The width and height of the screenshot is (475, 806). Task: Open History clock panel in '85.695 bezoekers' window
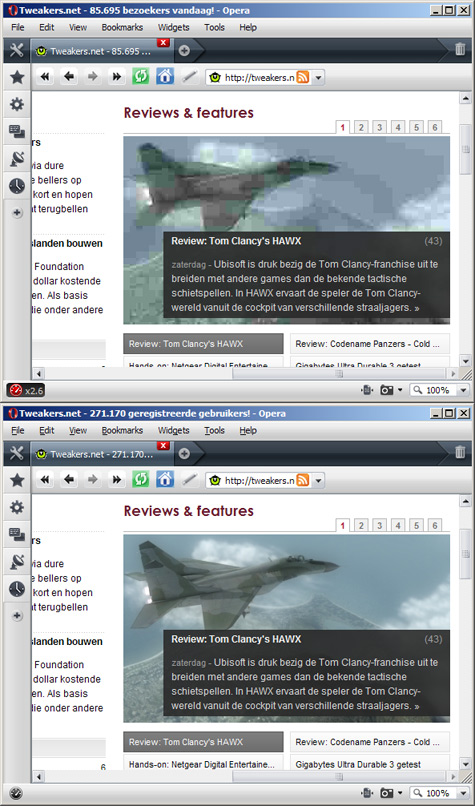[x=17, y=186]
